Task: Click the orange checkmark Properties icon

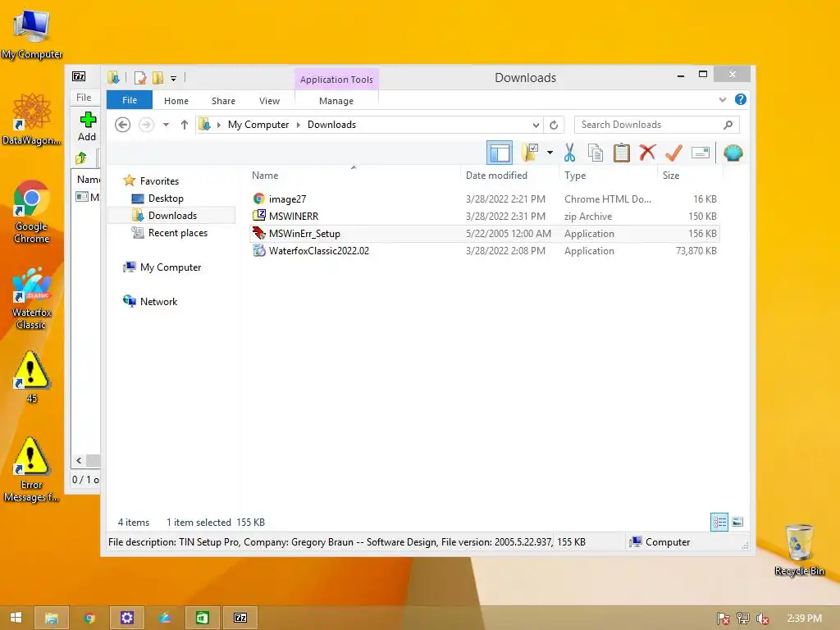Action: coord(673,153)
